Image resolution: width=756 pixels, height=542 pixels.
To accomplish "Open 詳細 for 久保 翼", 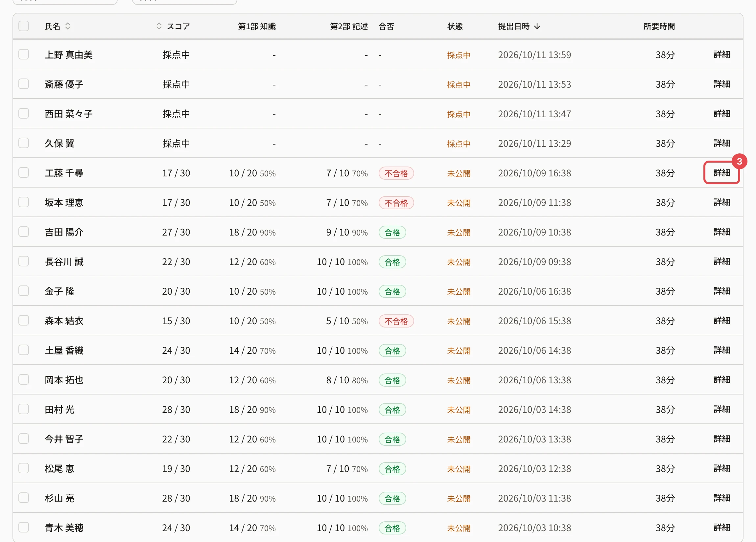I will tap(722, 143).
